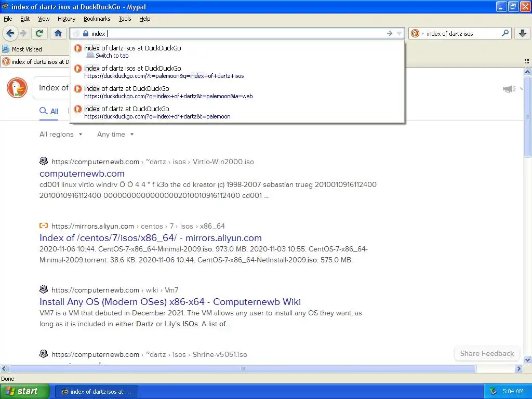532x399 pixels.
Task: Click the horizontal scrollbar left arrow
Action: coord(4,368)
